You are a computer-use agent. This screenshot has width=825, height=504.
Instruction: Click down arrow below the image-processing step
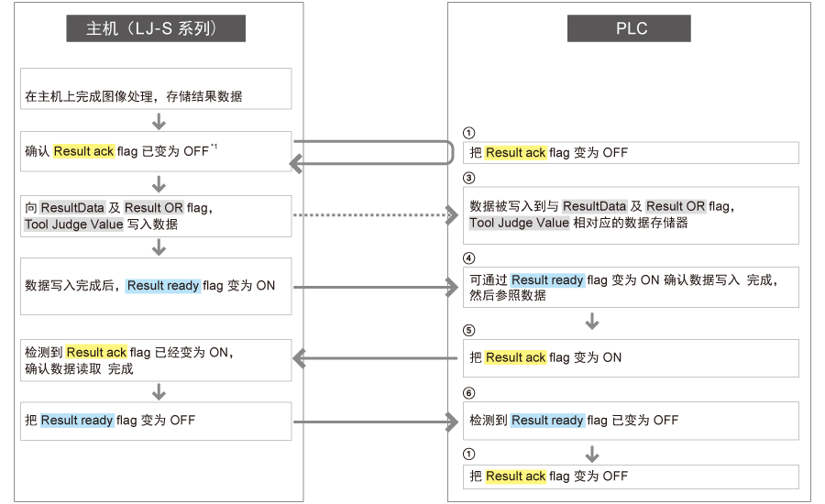pos(159,121)
